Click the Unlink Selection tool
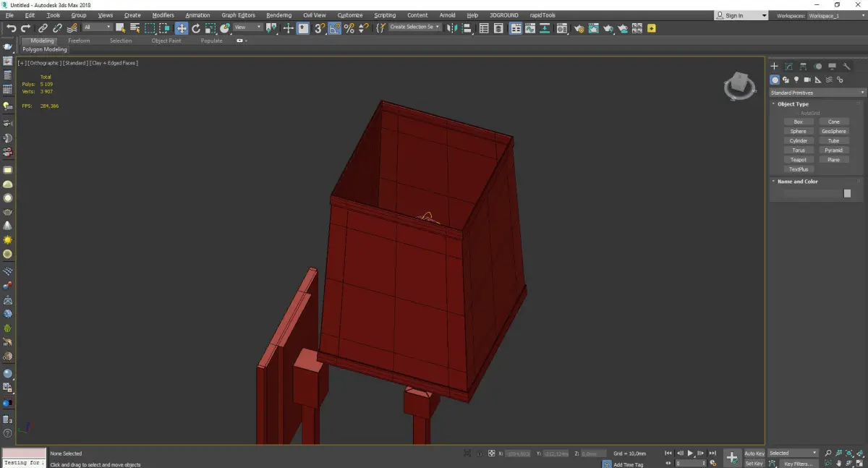This screenshot has width=868, height=468. pyautogui.click(x=57, y=28)
